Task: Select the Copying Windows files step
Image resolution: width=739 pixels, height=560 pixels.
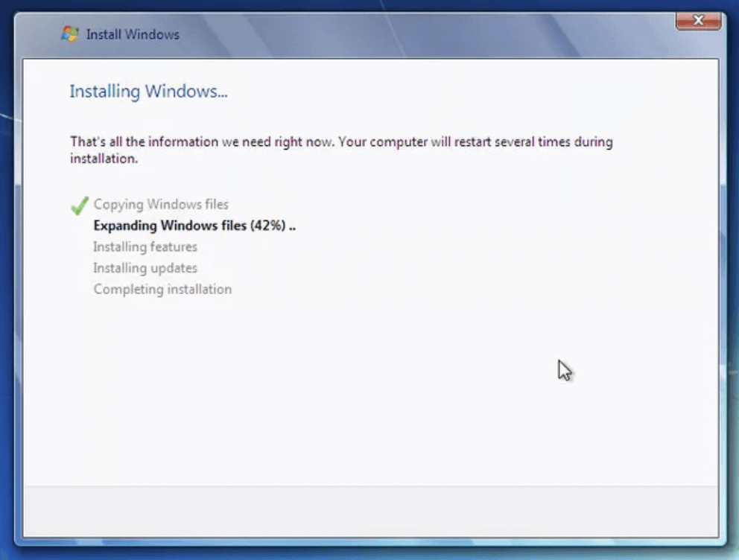Action: click(161, 204)
